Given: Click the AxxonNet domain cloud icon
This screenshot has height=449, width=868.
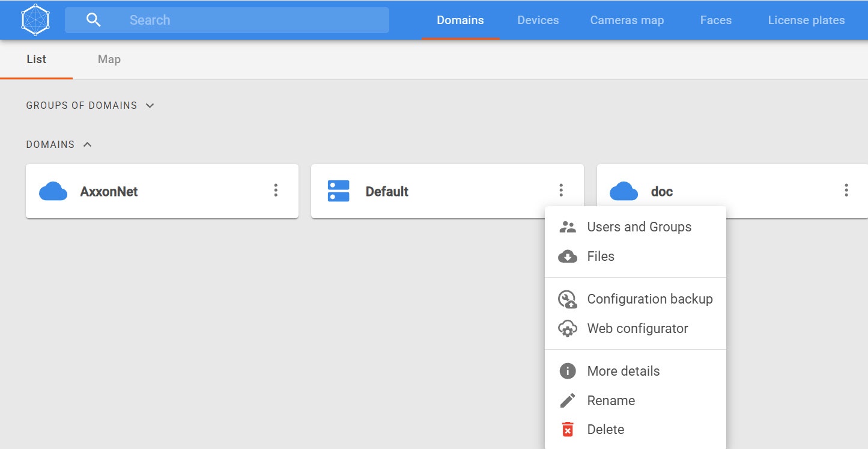Looking at the screenshot, I should click(x=53, y=191).
